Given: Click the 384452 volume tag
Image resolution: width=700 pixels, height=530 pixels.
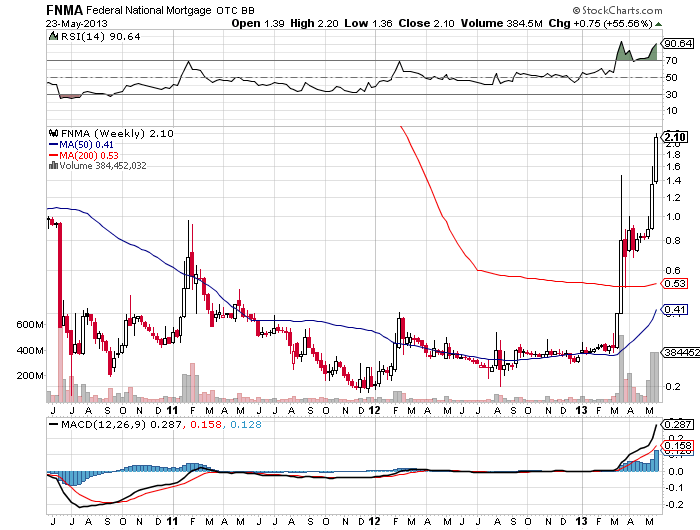Looking at the screenshot, I should (681, 352).
